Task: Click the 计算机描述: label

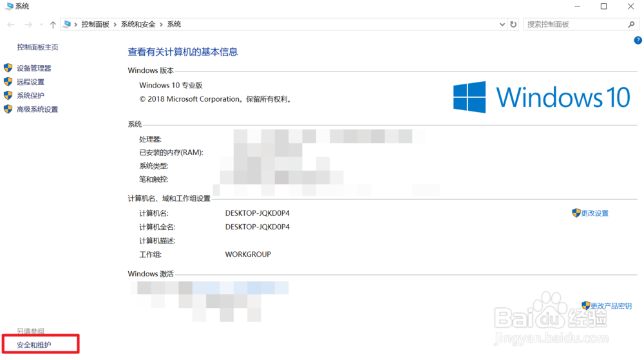Action: point(157,241)
